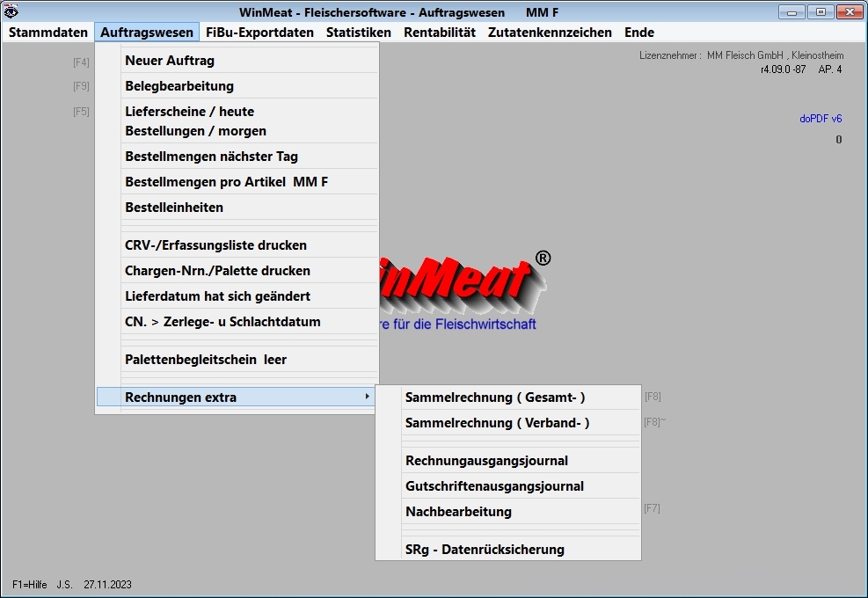Open Bestelleinheiten menu entry

point(174,208)
